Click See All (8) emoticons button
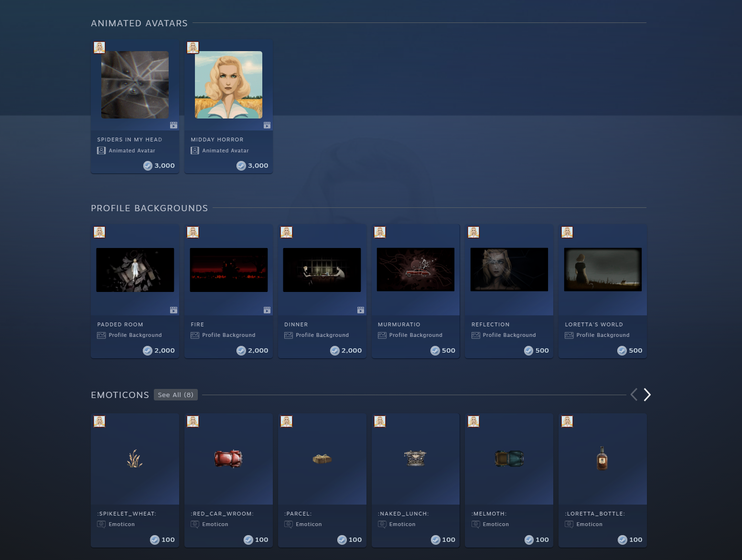742x560 pixels. [176, 395]
